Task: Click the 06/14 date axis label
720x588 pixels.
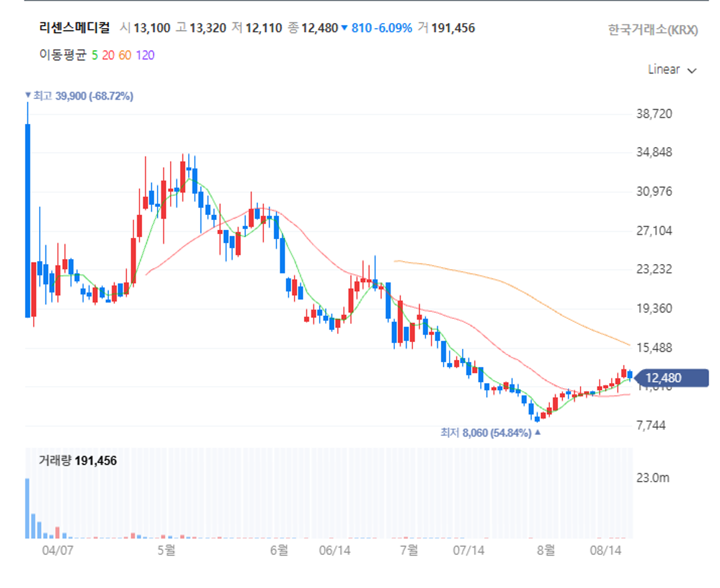Action: (x=334, y=551)
